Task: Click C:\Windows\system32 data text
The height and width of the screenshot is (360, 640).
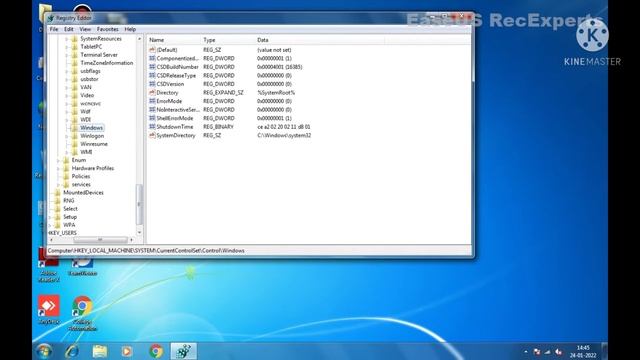Action: 284,136
